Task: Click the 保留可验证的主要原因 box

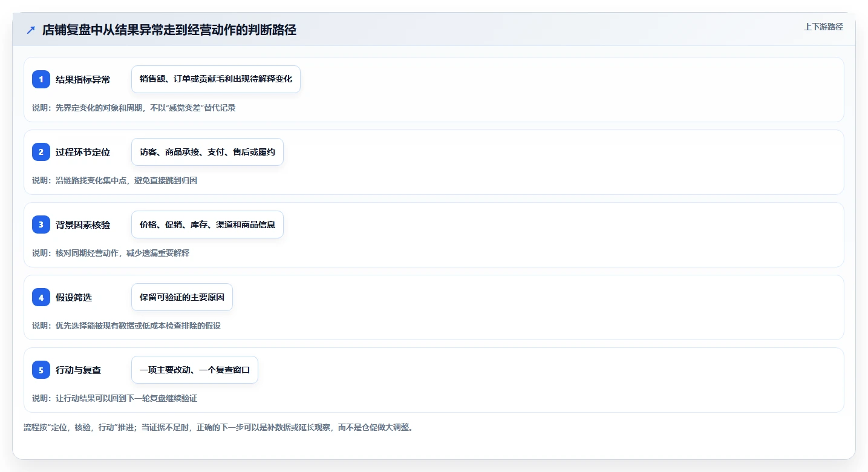Action: [x=182, y=297]
